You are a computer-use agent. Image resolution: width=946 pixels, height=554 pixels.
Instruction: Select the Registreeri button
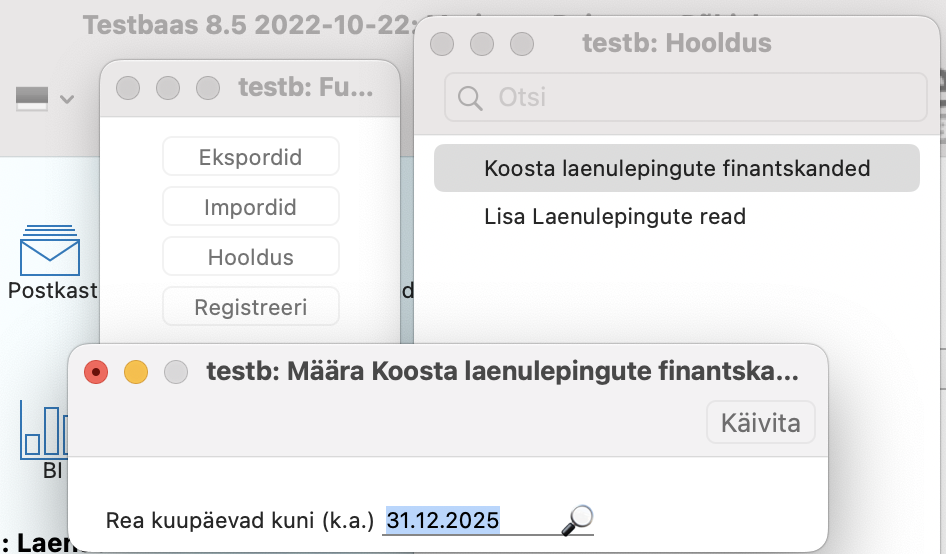coord(250,307)
